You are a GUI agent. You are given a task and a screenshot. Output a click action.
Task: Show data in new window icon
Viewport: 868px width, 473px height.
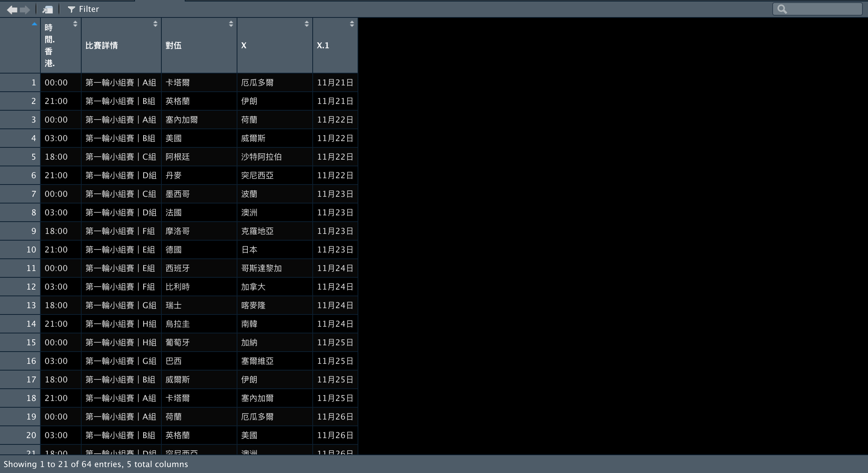[x=47, y=9]
